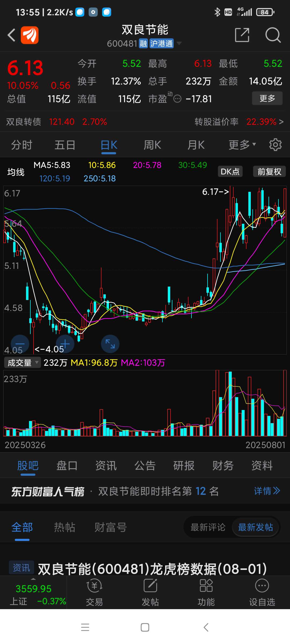290x644 pixels.
Task: Switch to 周K chart tab
Action: click(x=152, y=145)
